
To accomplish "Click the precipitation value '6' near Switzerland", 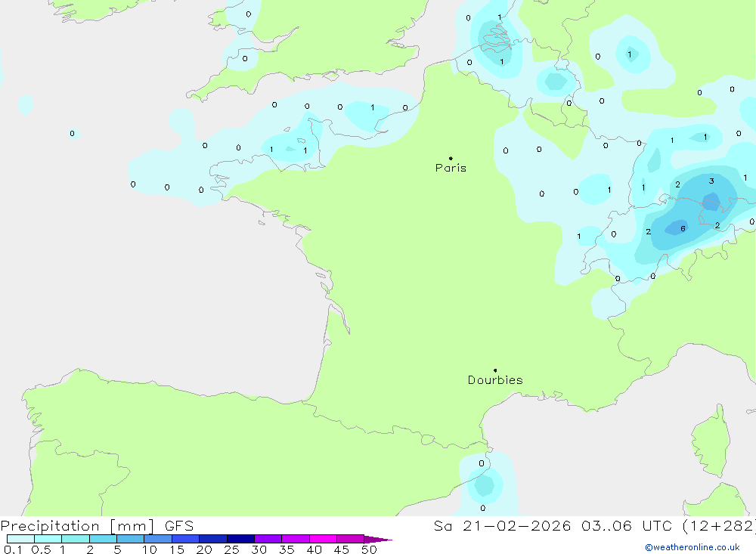I will (683, 228).
